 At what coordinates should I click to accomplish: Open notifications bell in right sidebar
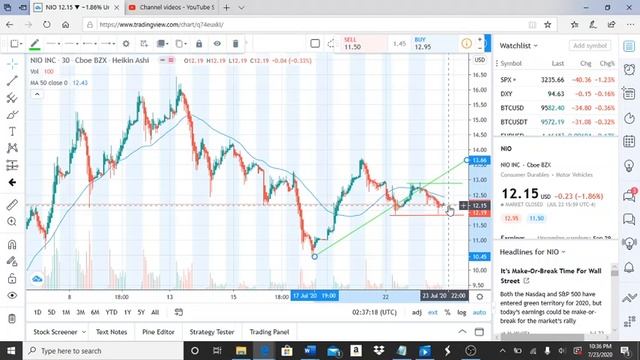tap(629, 267)
